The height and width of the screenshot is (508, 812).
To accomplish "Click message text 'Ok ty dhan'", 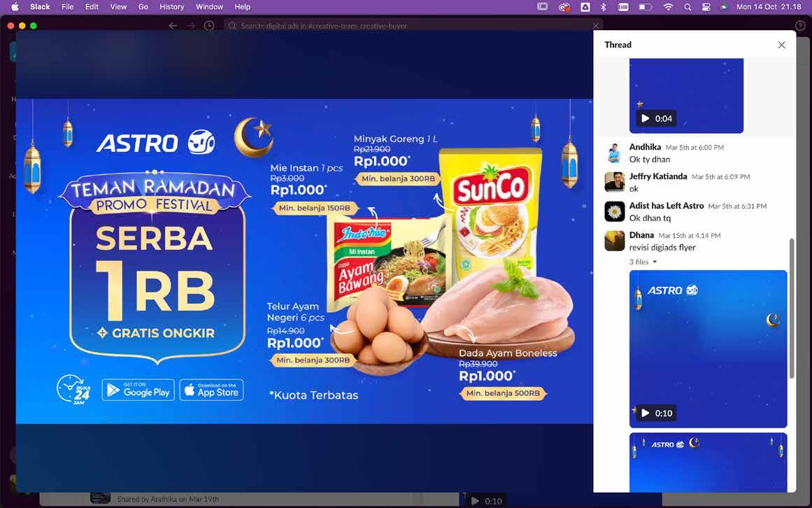I will pos(650,160).
